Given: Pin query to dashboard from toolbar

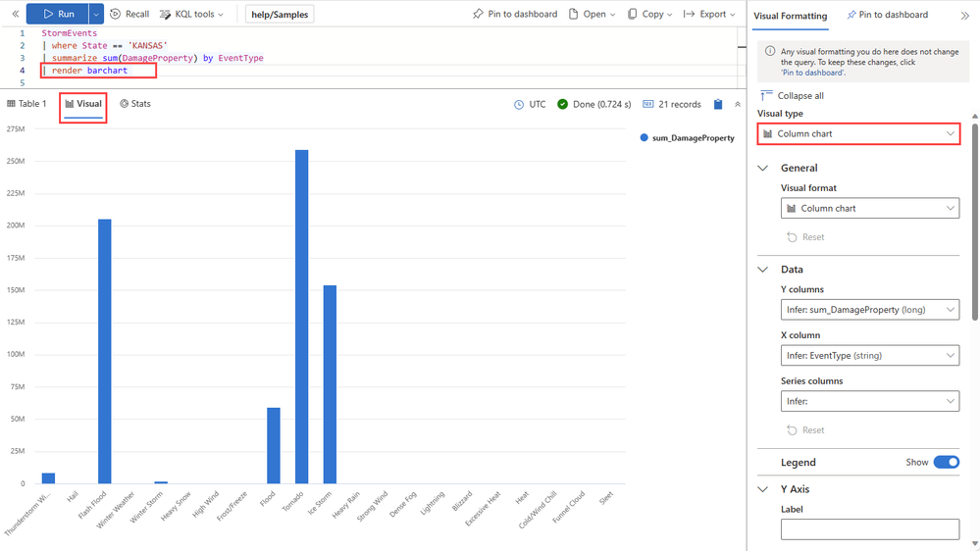Looking at the screenshot, I should pos(515,14).
